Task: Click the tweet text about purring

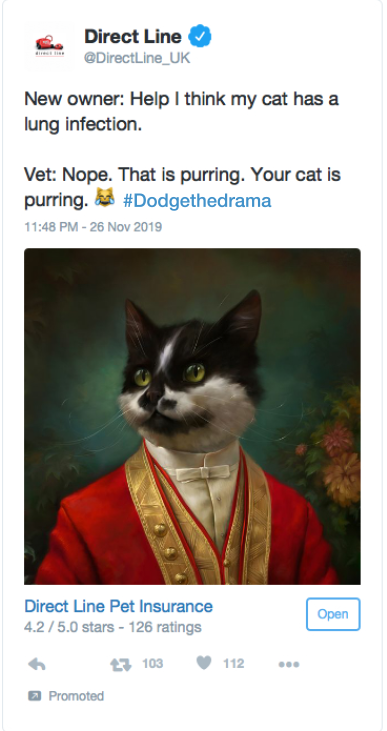Action: [182, 150]
